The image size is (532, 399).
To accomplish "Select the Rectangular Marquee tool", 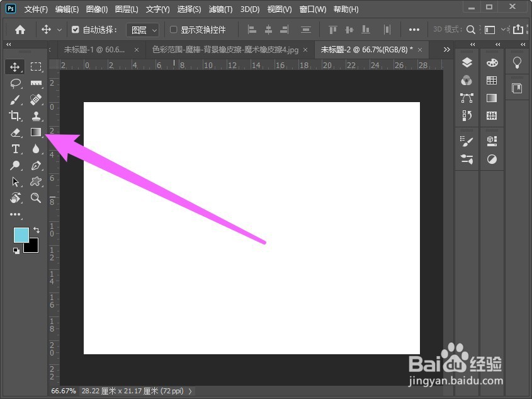I will (x=36, y=67).
